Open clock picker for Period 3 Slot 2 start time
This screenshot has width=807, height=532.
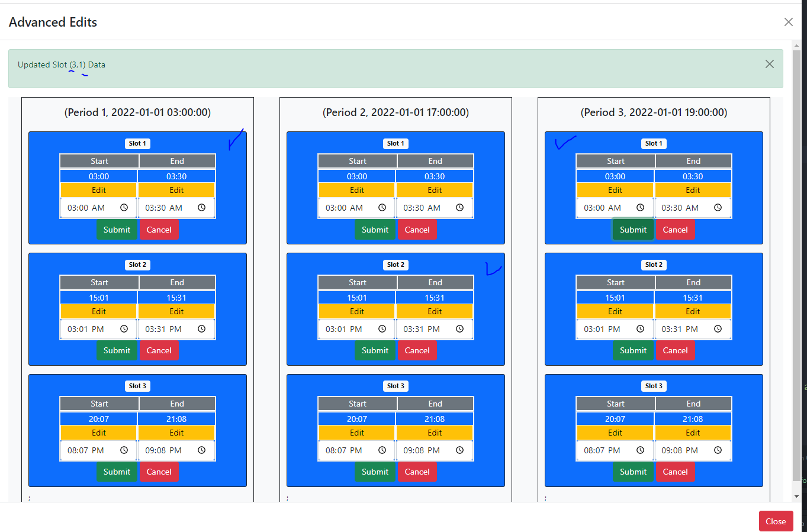tap(640, 329)
